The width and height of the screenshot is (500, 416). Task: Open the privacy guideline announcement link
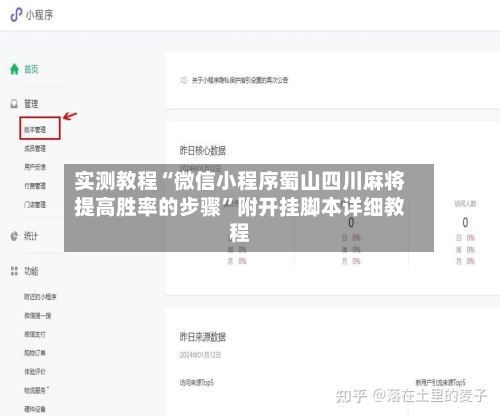point(240,80)
